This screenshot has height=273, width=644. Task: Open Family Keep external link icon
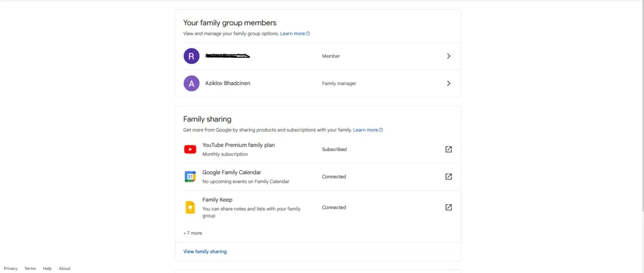pos(449,208)
